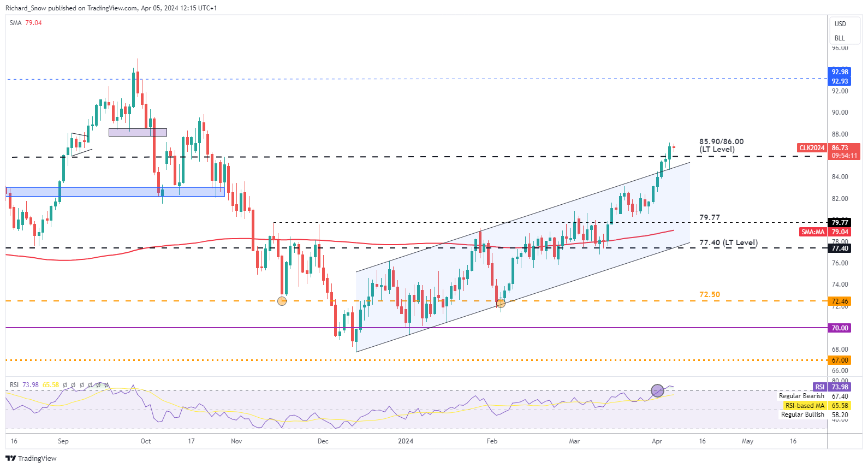Click the black 77.40 price axis label
The image size is (868, 468).
pos(840,248)
